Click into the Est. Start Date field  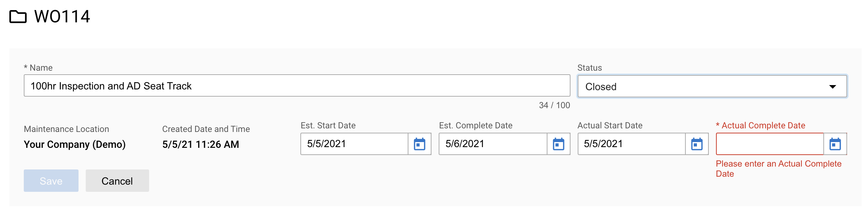(354, 144)
